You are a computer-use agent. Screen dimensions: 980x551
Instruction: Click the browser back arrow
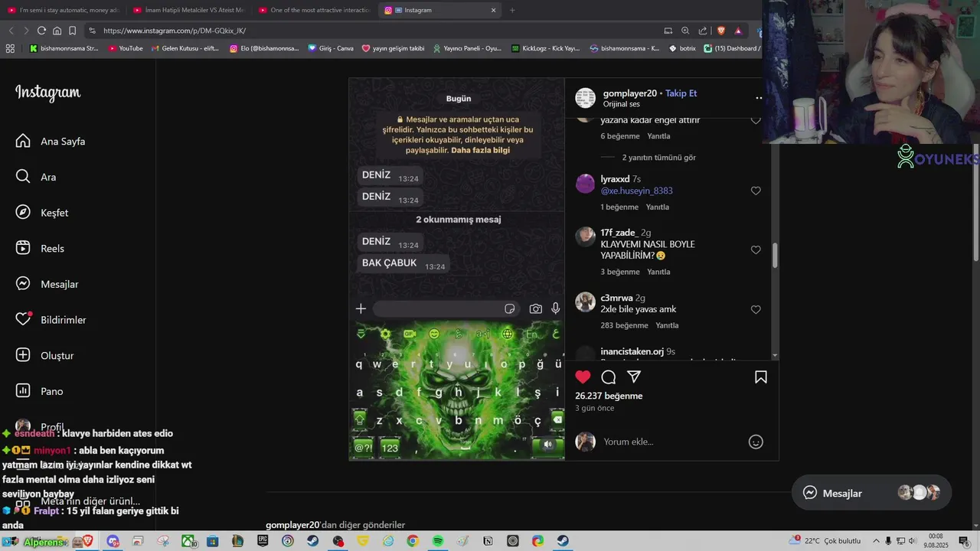tap(11, 31)
